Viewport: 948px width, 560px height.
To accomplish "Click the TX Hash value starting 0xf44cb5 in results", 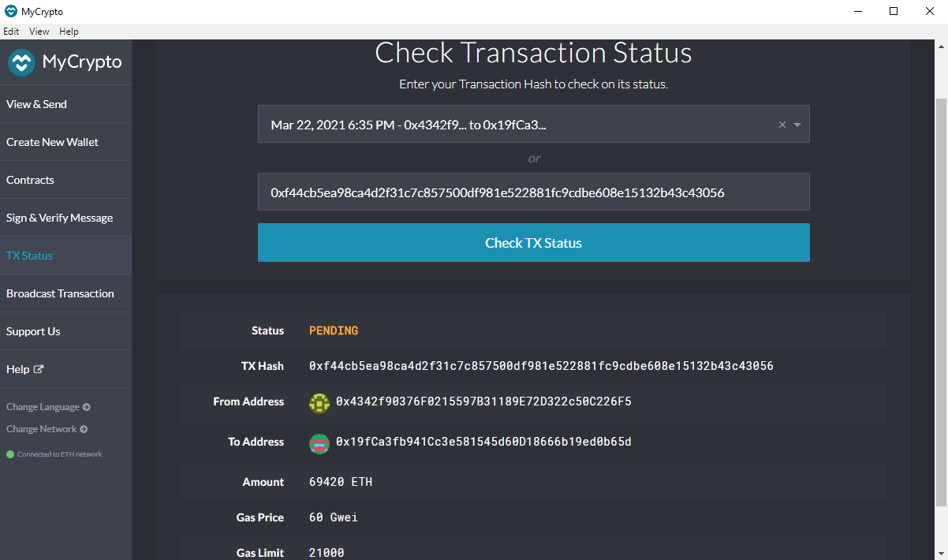I will [541, 366].
